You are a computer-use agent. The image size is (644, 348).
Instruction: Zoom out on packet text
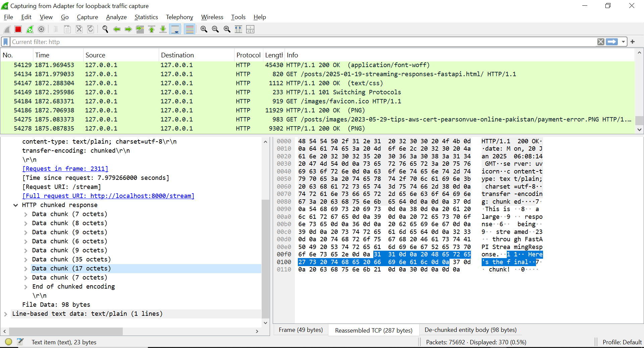[x=215, y=30]
